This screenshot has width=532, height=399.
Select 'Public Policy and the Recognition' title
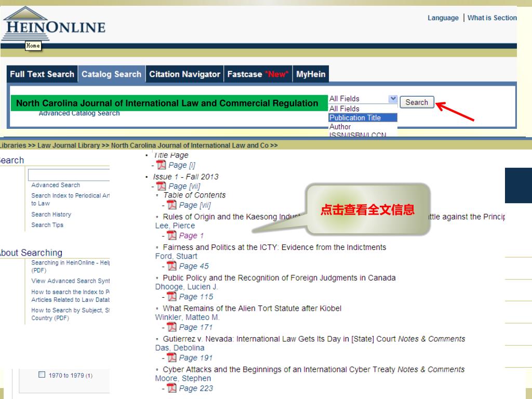[x=279, y=278]
